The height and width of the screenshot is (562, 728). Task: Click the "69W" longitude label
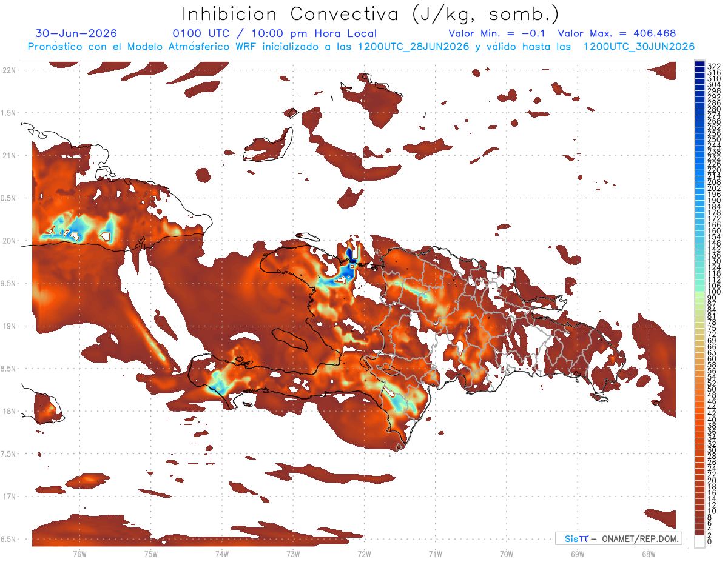tap(578, 554)
